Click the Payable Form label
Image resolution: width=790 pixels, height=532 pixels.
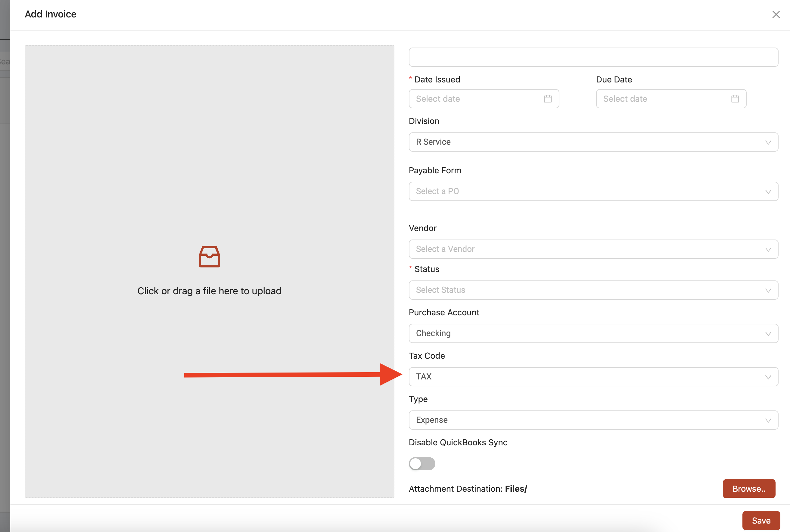tap(434, 170)
